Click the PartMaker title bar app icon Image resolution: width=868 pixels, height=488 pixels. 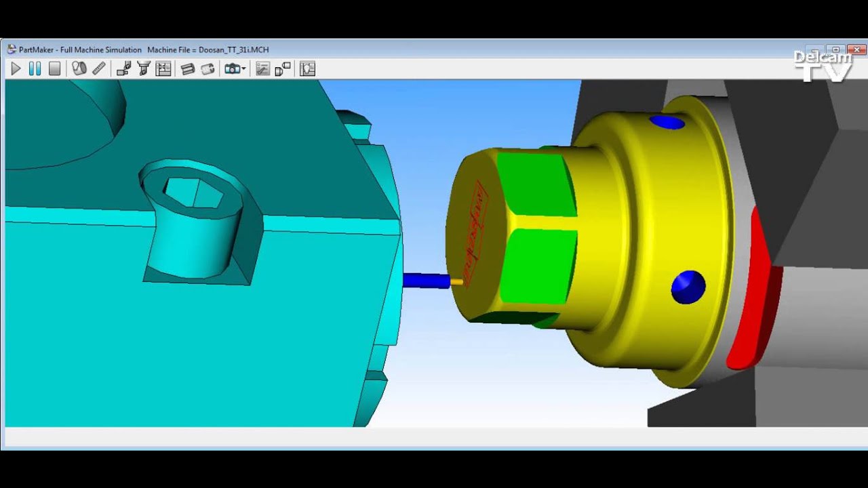click(x=12, y=49)
